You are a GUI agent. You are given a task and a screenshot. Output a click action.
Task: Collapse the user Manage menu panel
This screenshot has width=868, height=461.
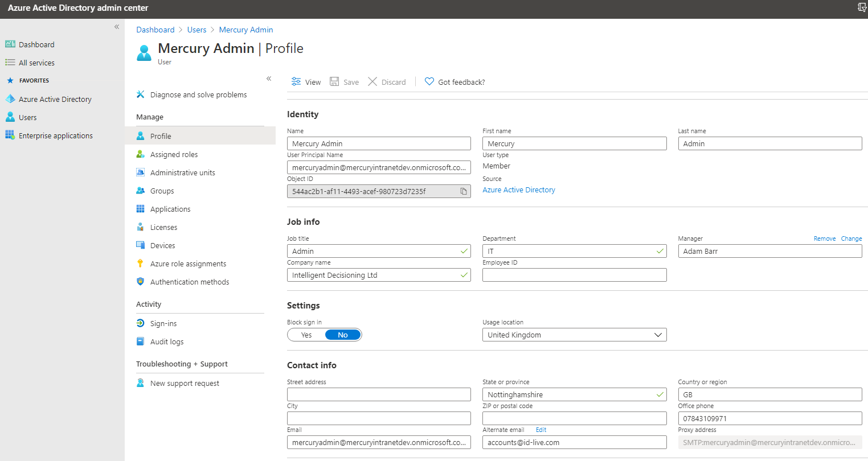coord(269,79)
